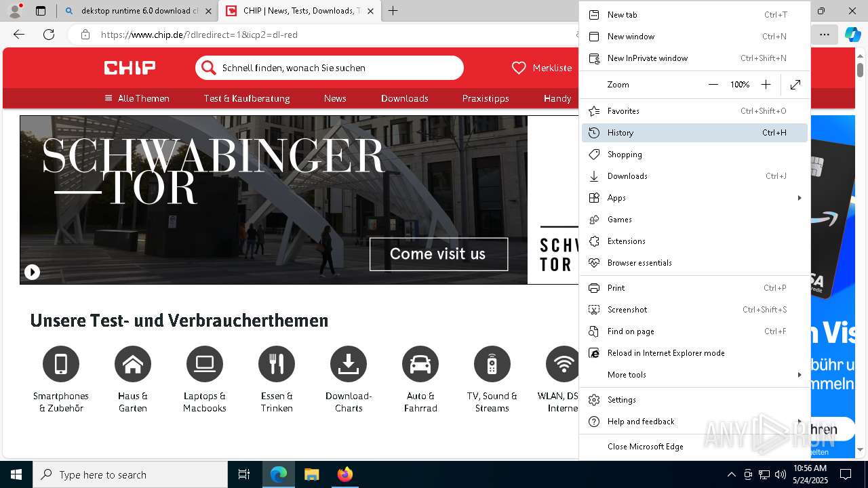The image size is (868, 488).
Task: Play the Schwabinger Tor ad video
Action: click(x=32, y=272)
